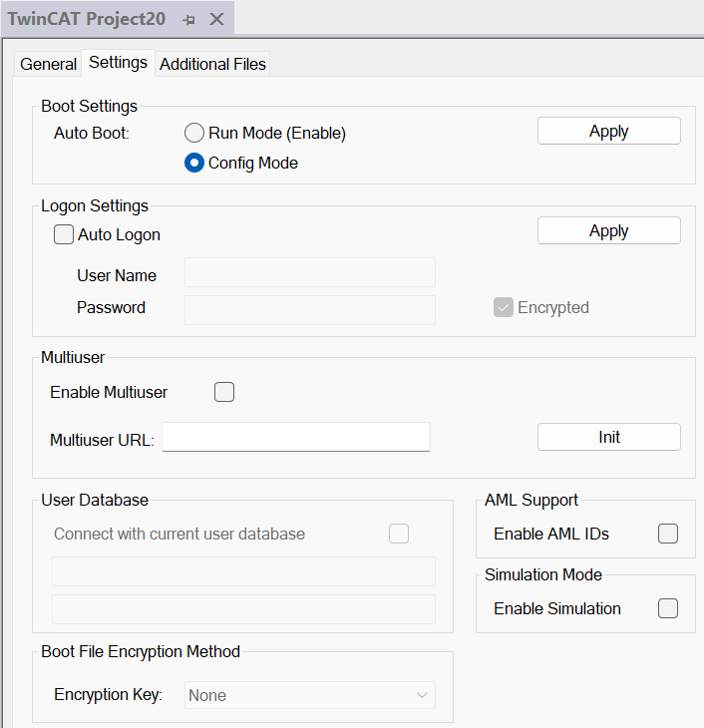Image resolution: width=704 pixels, height=728 pixels.
Task: Apply the Logon Settings
Action: [x=609, y=230]
